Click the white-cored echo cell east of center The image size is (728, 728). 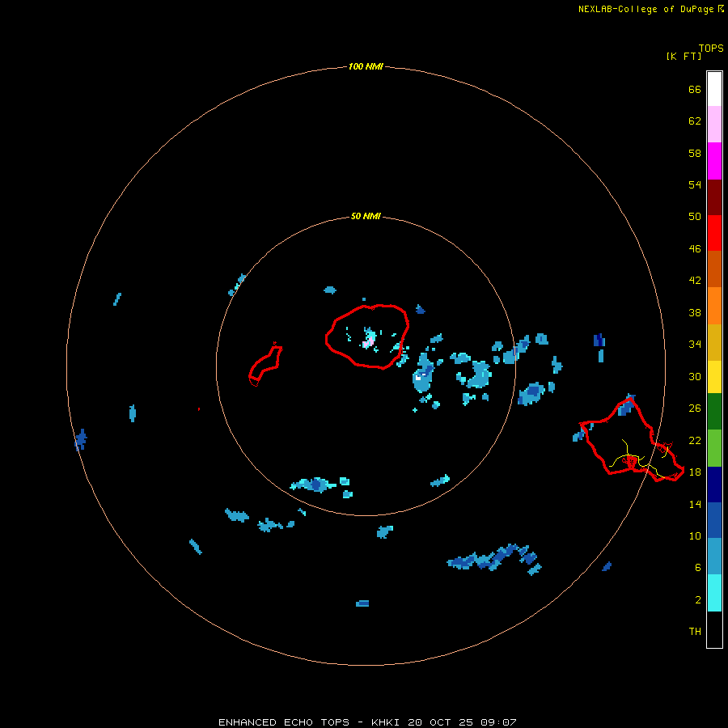(422, 375)
